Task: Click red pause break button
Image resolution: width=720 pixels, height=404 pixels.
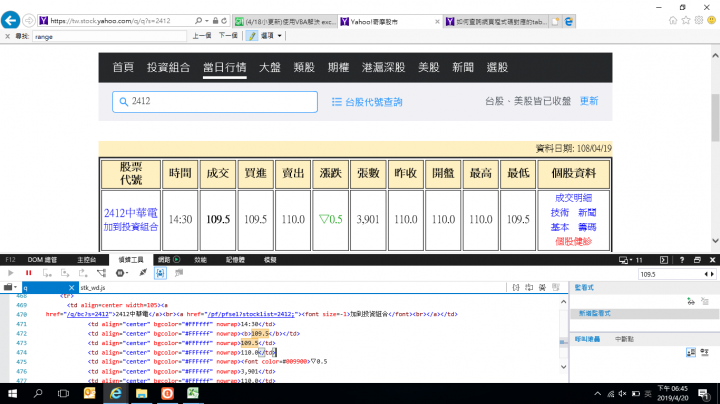Action: pos(28,273)
